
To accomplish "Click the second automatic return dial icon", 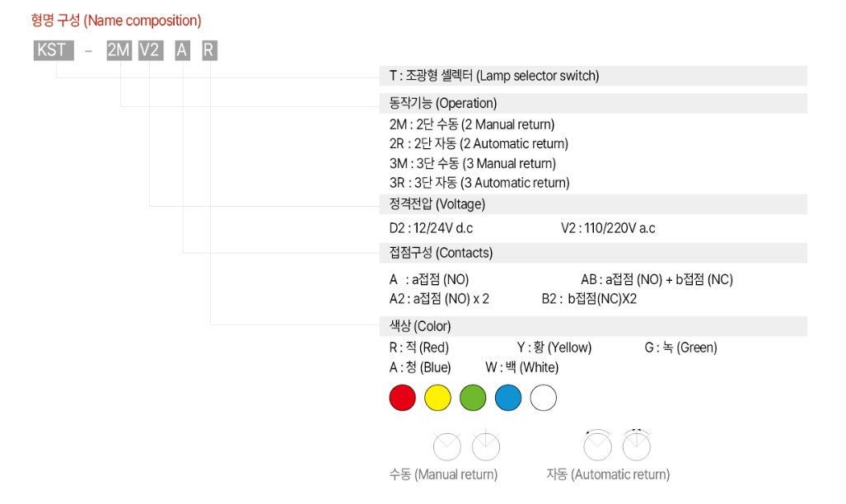I will 637,446.
